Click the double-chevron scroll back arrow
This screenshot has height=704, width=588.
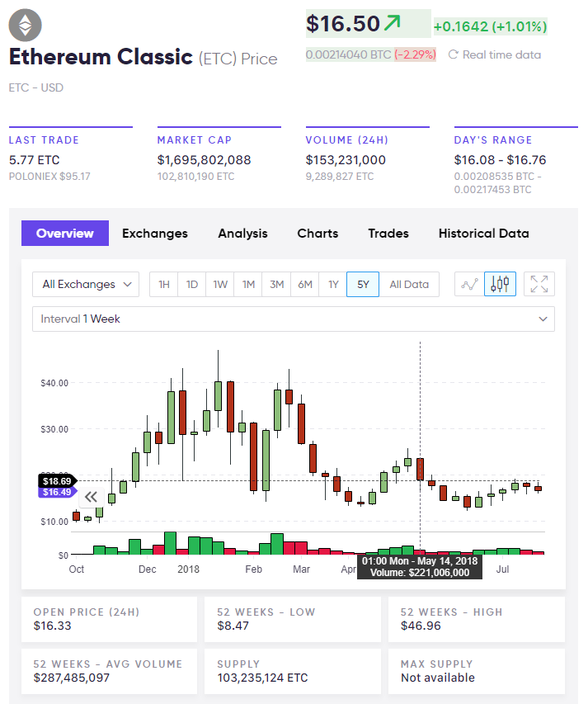[x=91, y=496]
